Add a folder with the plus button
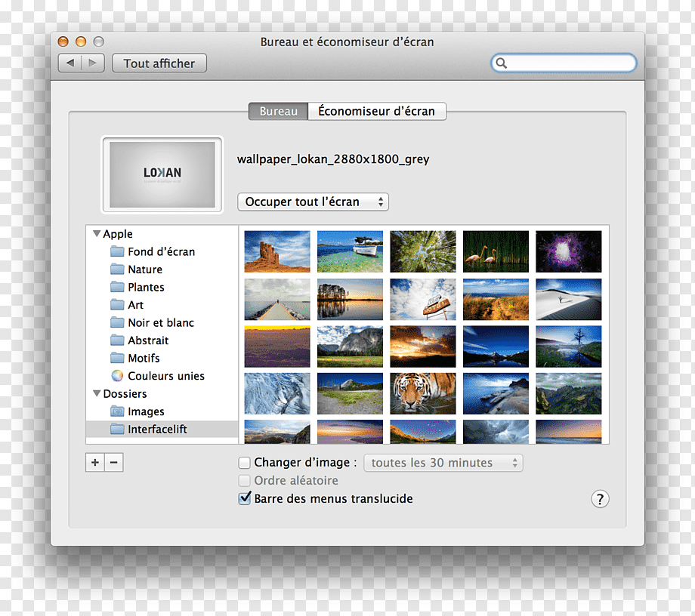This screenshot has height=616, width=695. click(x=95, y=462)
